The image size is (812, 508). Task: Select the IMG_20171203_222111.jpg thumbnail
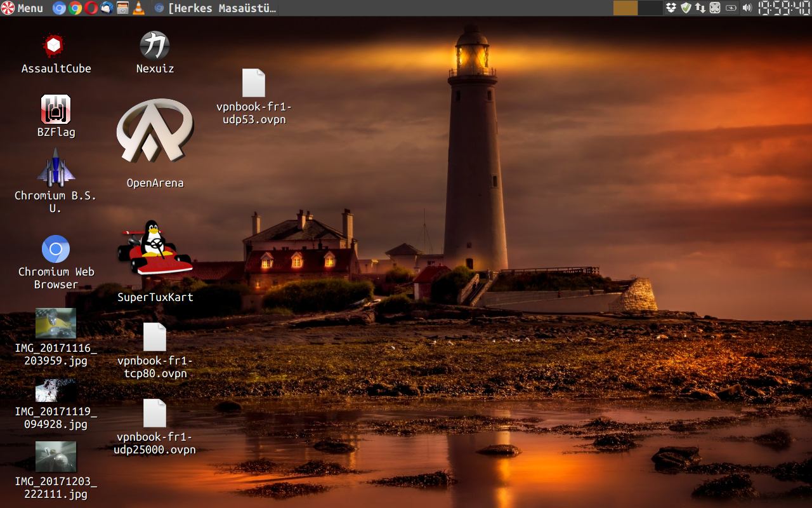56,457
